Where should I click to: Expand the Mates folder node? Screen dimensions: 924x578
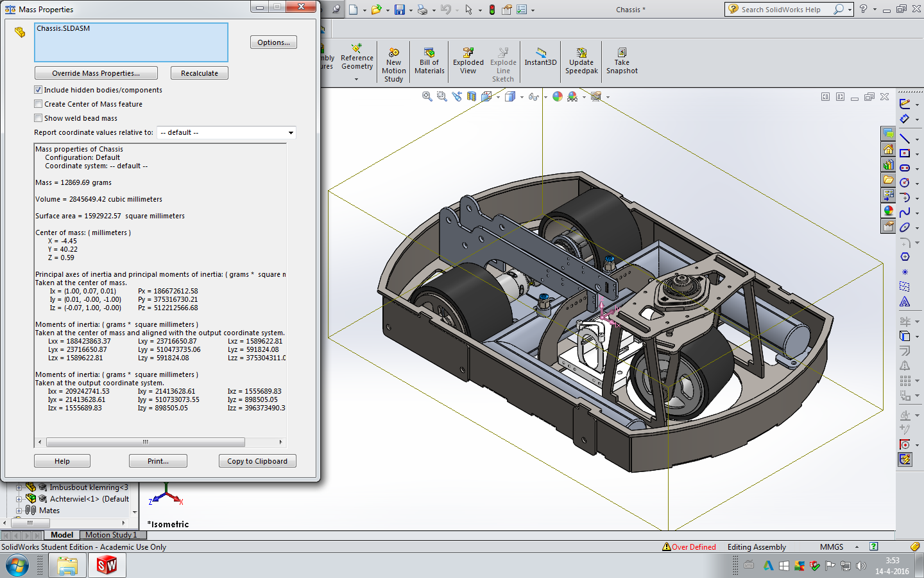click(19, 511)
